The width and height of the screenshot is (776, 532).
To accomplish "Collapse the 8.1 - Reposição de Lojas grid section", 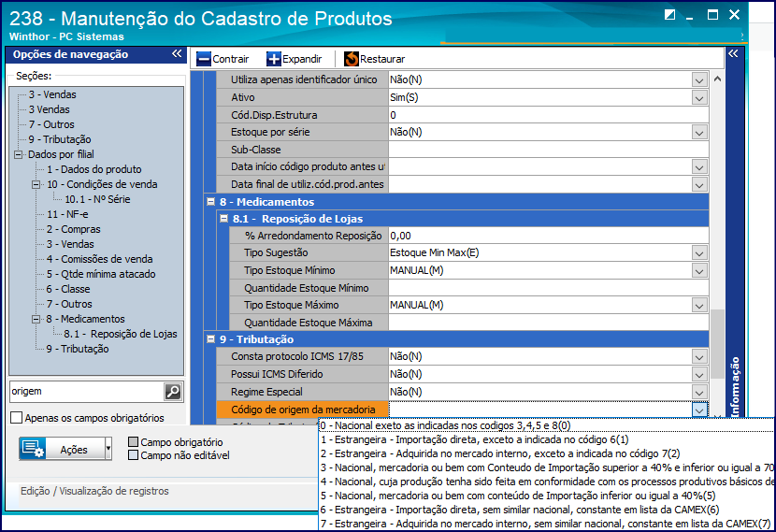I will point(223,218).
